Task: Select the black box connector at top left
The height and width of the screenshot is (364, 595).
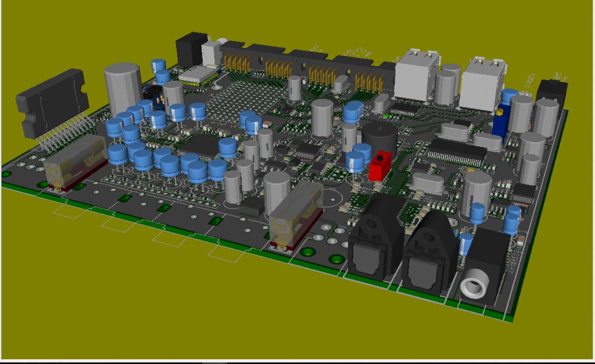Action: [191, 49]
